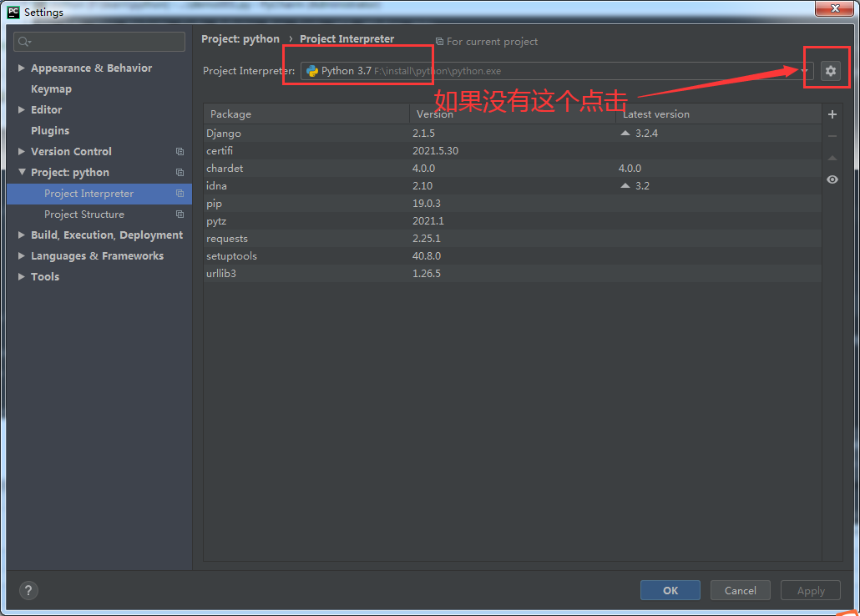
Task: Click the plus icon to install package
Action: [832, 114]
